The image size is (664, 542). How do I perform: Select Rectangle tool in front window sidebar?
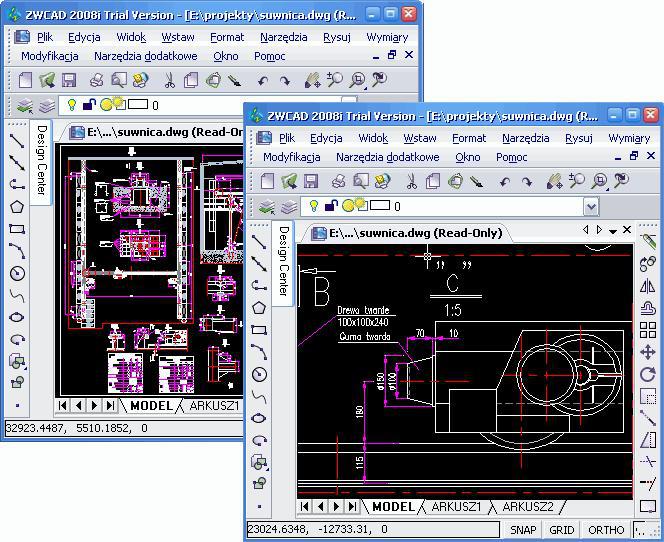tap(259, 330)
